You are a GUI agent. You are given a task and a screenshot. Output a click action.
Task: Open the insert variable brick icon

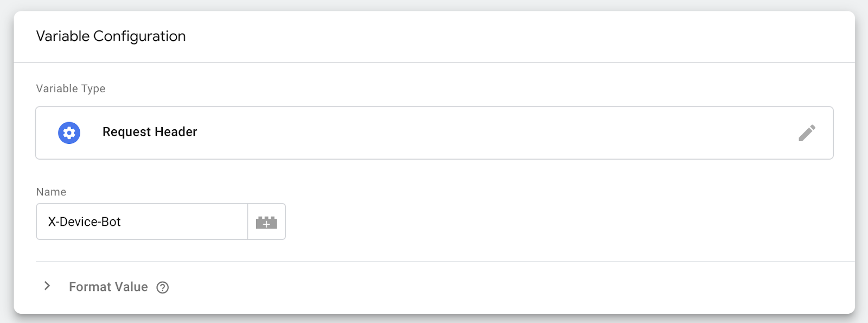click(x=266, y=221)
